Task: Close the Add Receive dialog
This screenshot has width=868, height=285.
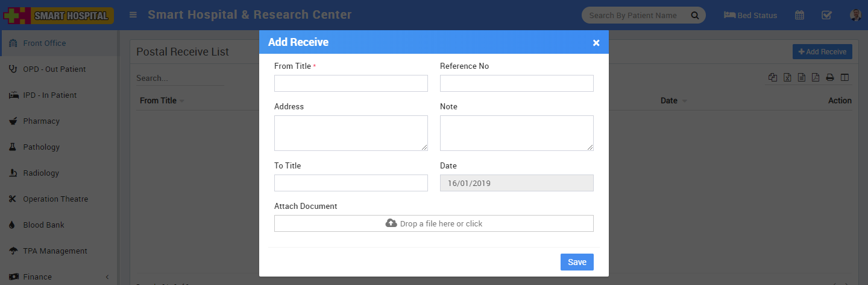Action: (x=596, y=43)
